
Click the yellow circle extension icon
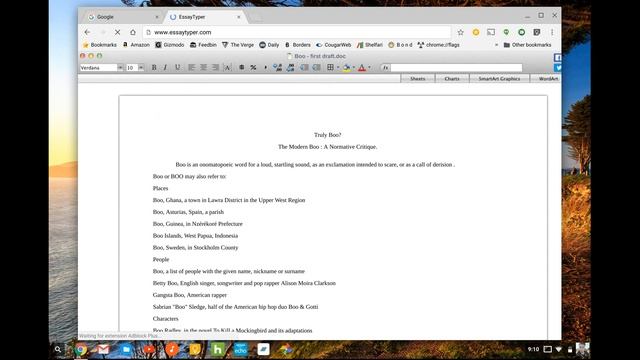pyautogui.click(x=476, y=32)
